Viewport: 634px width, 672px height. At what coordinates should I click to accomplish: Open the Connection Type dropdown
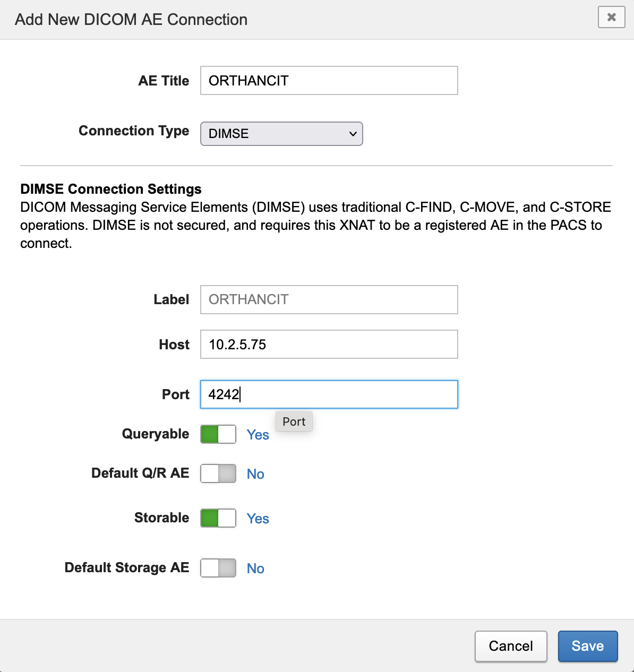click(x=281, y=134)
